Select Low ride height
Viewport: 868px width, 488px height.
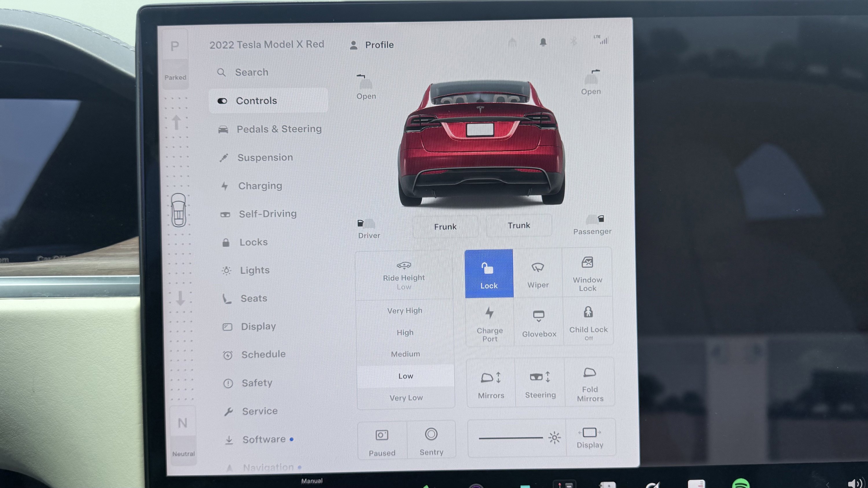tap(406, 376)
